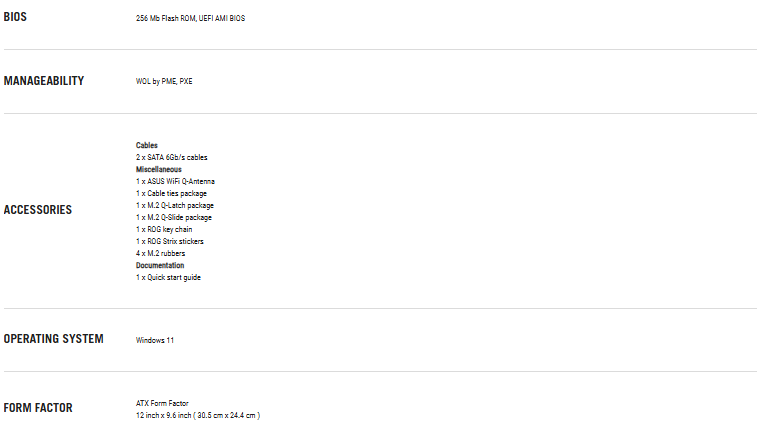Click the ROG key chain entry
757x444 pixels.
(x=164, y=229)
